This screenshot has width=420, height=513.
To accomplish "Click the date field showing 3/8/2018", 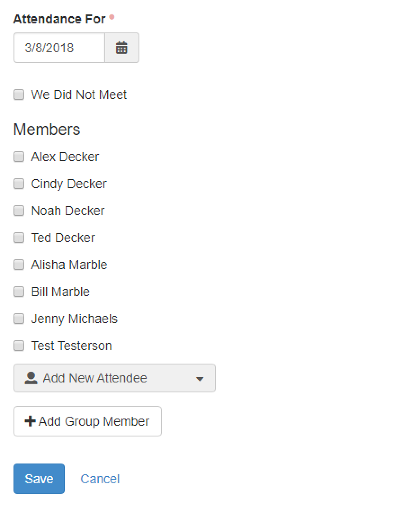I will [58, 48].
